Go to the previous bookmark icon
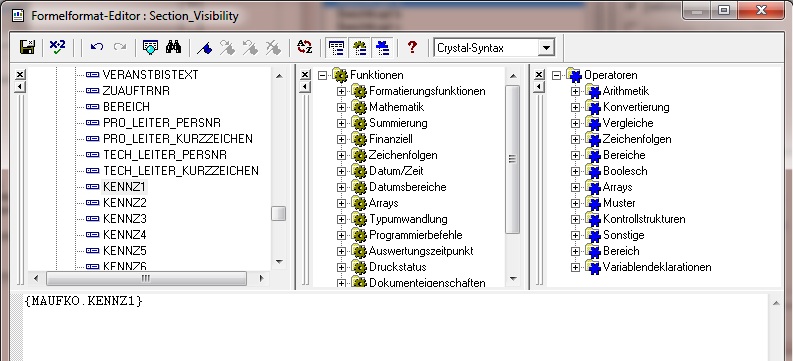Screen dimensions: 793x361 (x=250, y=48)
